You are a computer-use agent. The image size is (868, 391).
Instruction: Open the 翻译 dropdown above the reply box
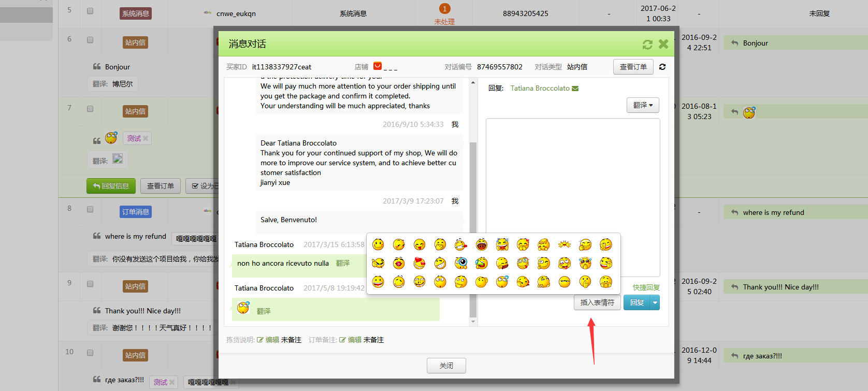[x=643, y=105]
